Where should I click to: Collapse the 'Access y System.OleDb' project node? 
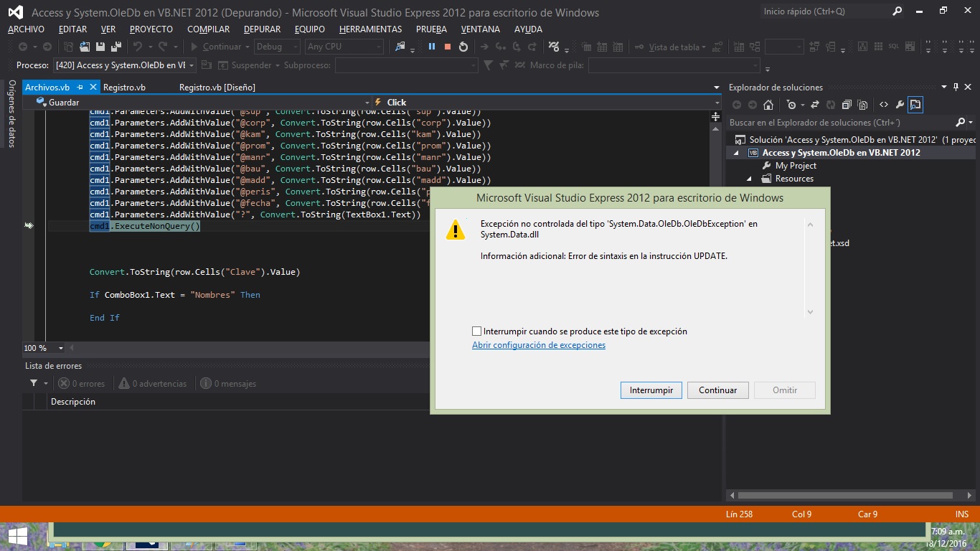(736, 153)
